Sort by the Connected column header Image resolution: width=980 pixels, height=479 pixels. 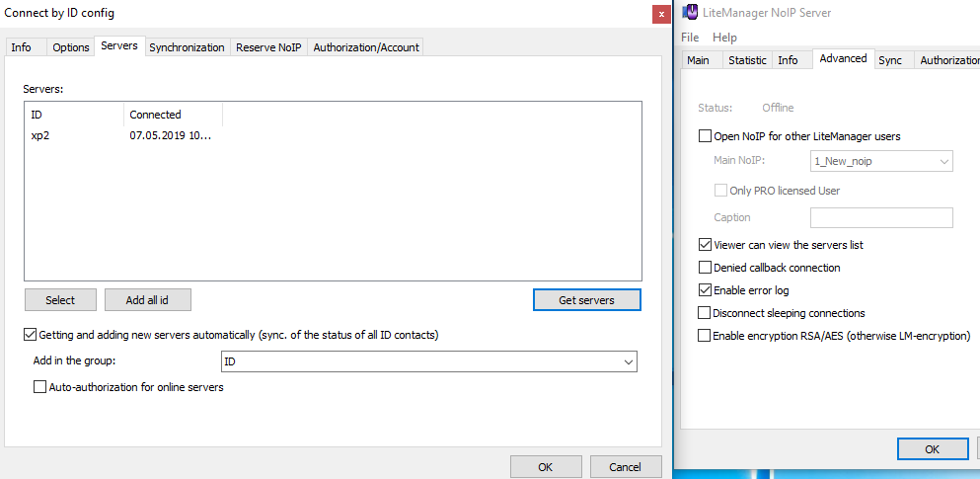173,115
